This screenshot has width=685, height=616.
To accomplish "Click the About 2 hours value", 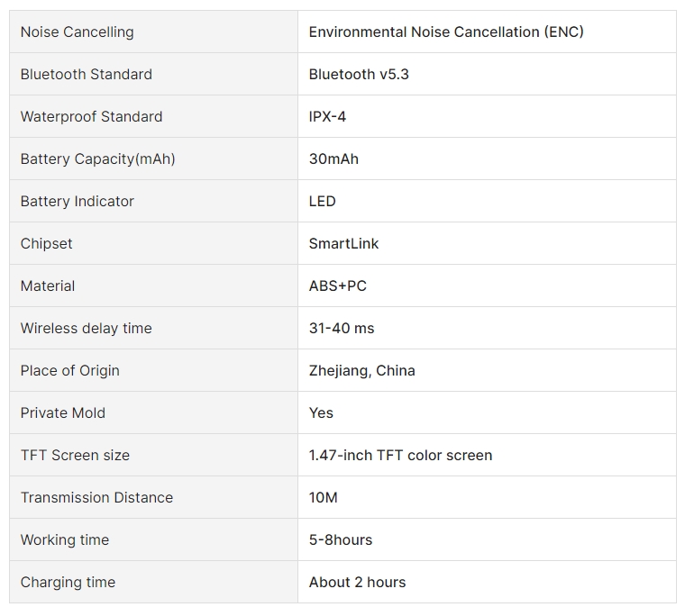I will [357, 583].
